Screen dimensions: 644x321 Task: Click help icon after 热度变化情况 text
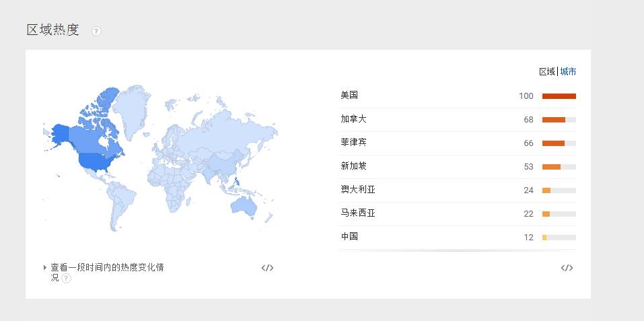[66, 279]
